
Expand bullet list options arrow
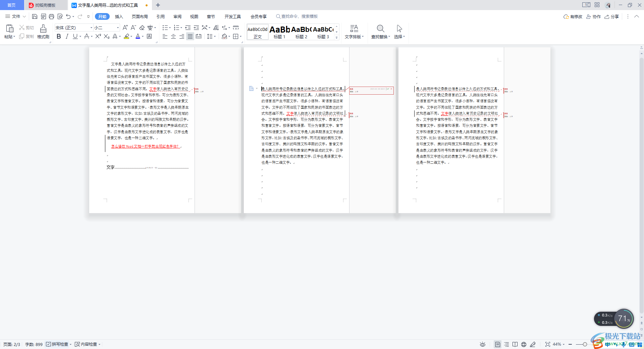170,28
